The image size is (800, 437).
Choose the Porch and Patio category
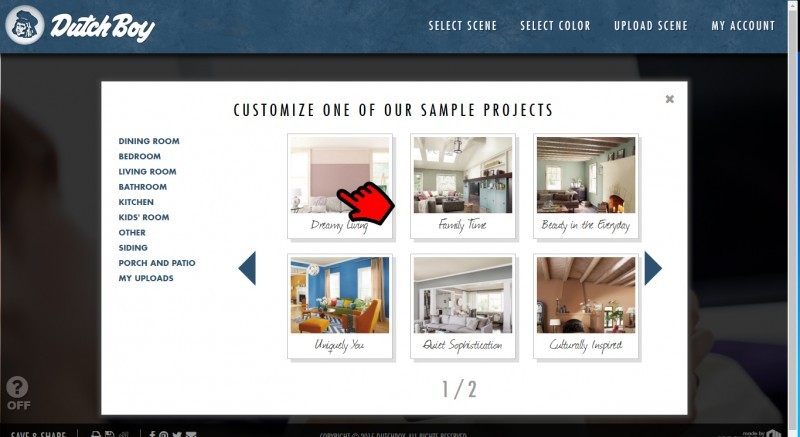pyautogui.click(x=157, y=263)
